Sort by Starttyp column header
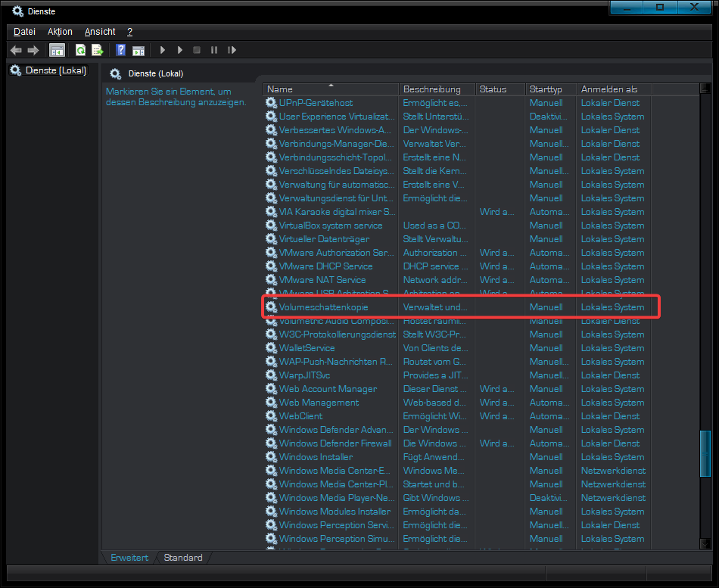The image size is (719, 588). 551,89
